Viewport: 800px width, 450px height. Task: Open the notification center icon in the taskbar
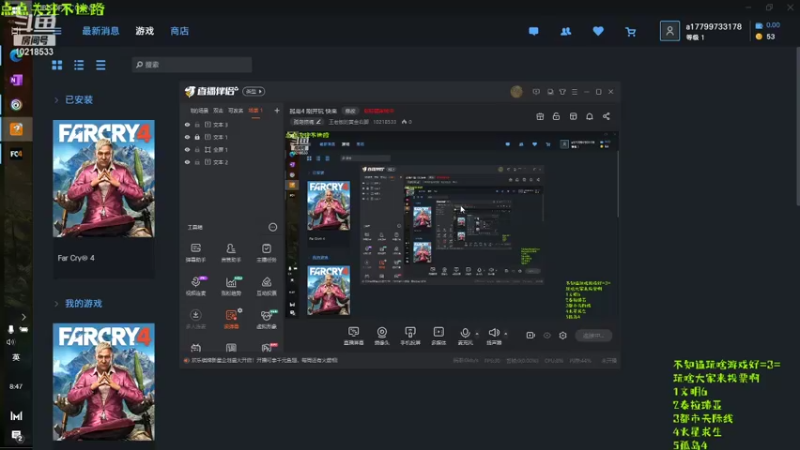16,436
